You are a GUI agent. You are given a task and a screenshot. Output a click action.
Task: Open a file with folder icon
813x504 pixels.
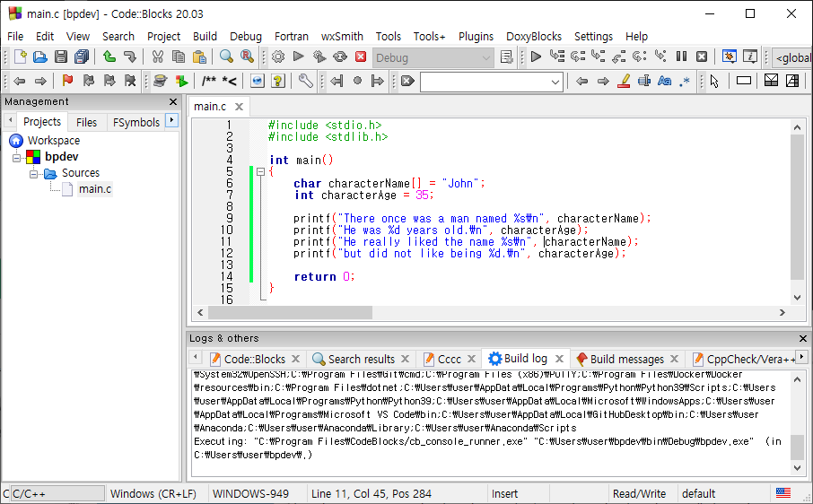[x=39, y=57]
